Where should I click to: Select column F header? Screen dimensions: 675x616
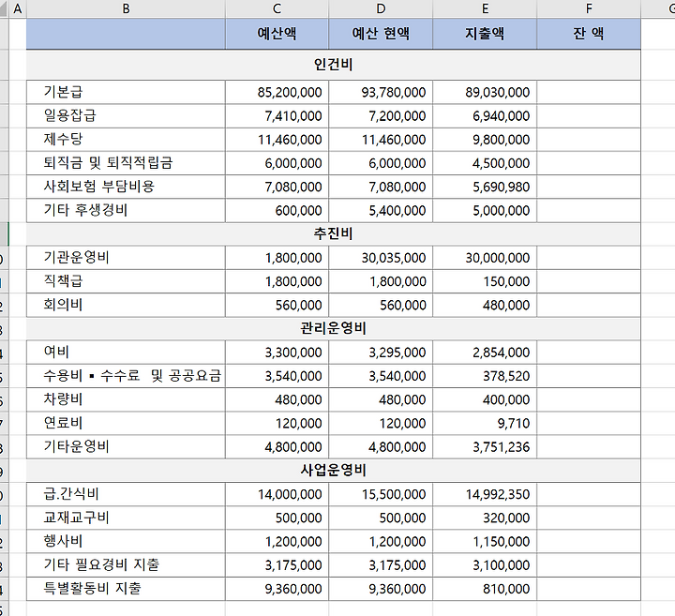(589, 8)
